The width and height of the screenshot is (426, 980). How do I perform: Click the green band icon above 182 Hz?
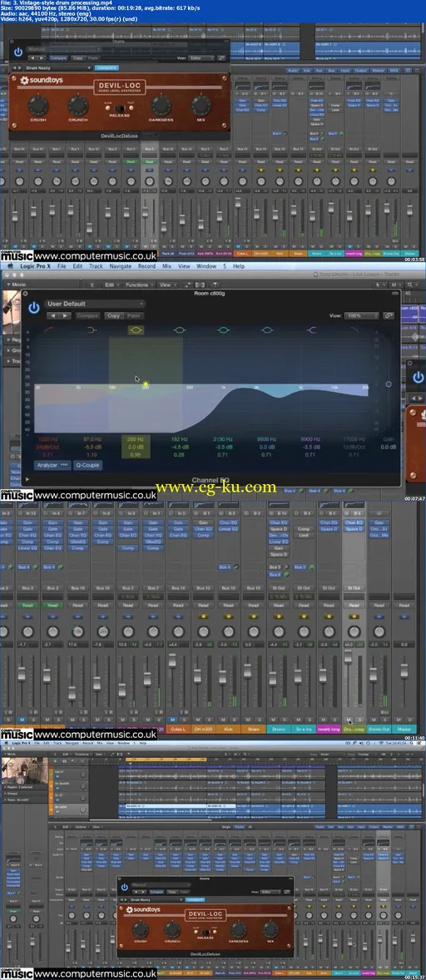pyautogui.click(x=179, y=329)
